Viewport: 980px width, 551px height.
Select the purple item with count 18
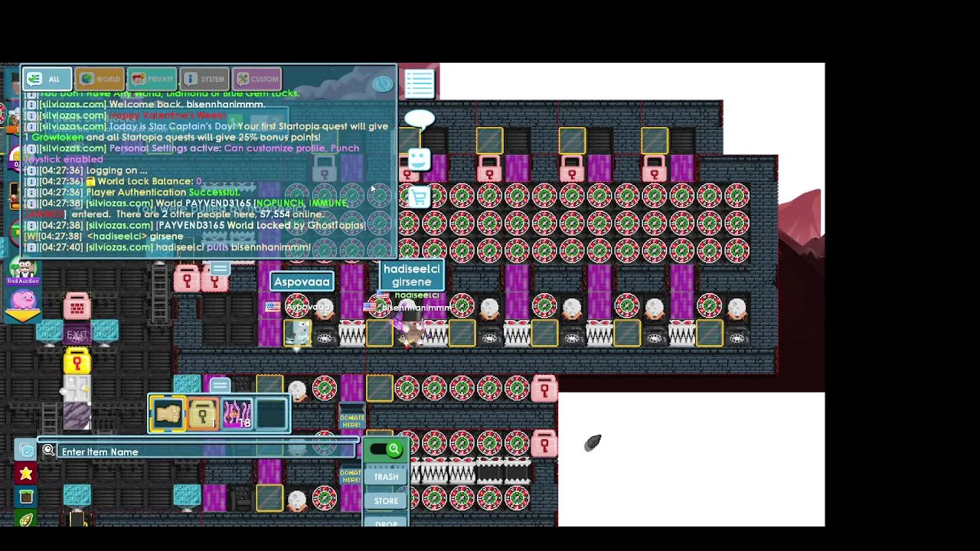point(237,414)
